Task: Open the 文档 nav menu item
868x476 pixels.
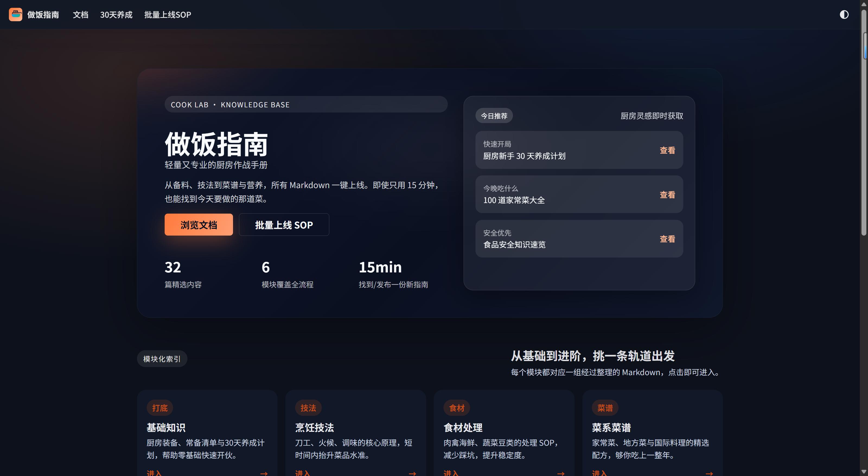Action: (81, 14)
